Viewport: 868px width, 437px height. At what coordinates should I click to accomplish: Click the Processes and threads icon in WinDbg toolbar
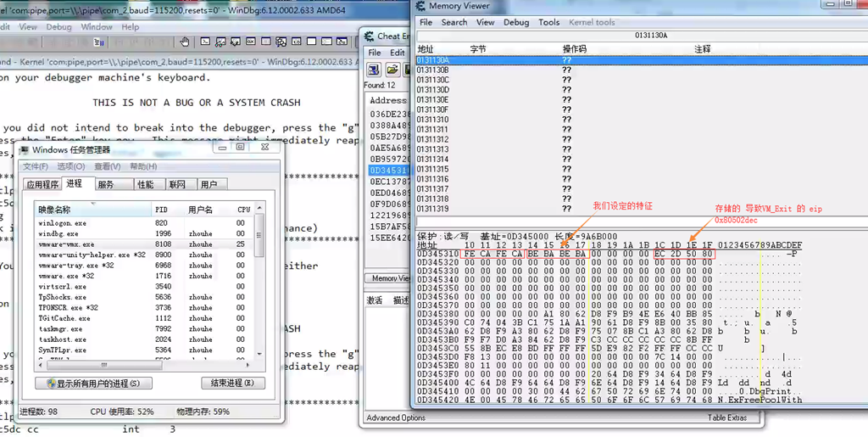pos(326,42)
